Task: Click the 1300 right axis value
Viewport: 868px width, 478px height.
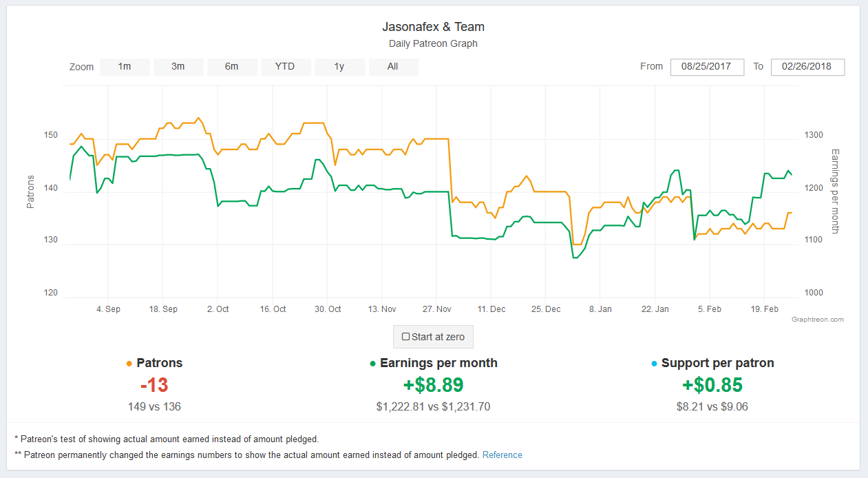Action: [x=814, y=135]
